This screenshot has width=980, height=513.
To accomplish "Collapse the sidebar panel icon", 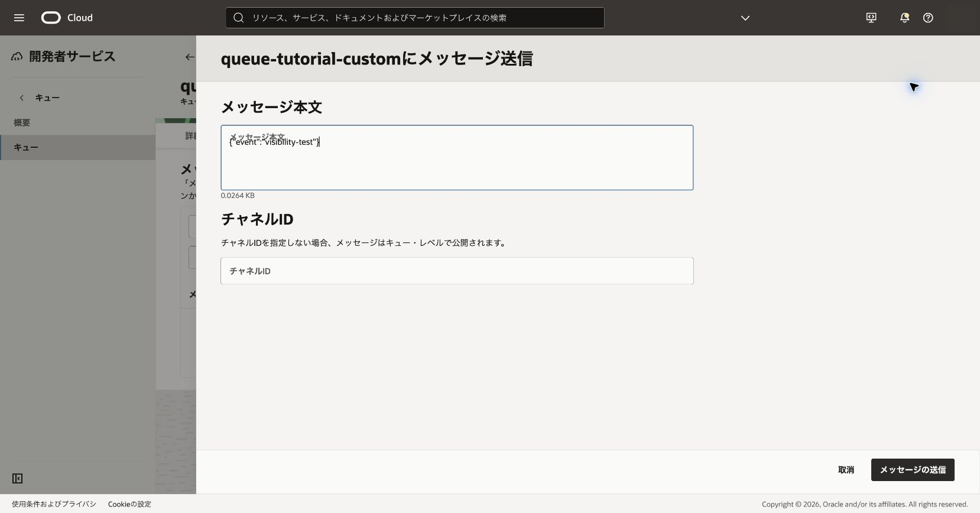I will 18,478.
